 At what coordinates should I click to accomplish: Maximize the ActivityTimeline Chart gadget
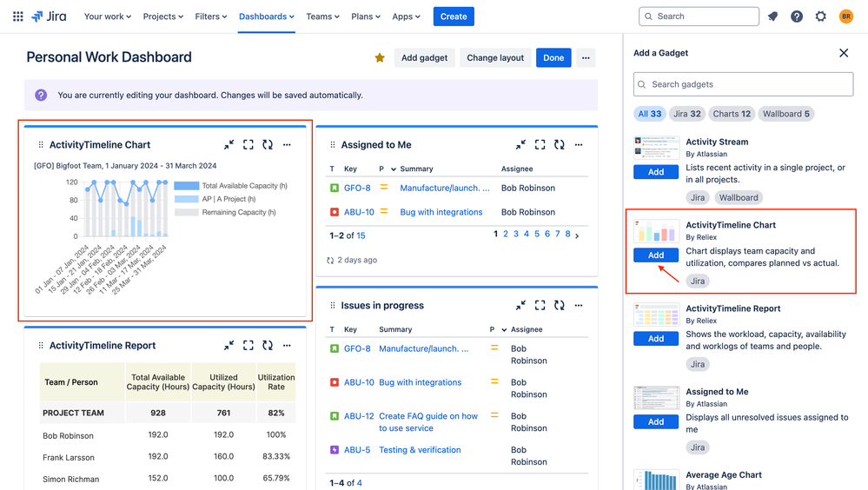tap(248, 144)
